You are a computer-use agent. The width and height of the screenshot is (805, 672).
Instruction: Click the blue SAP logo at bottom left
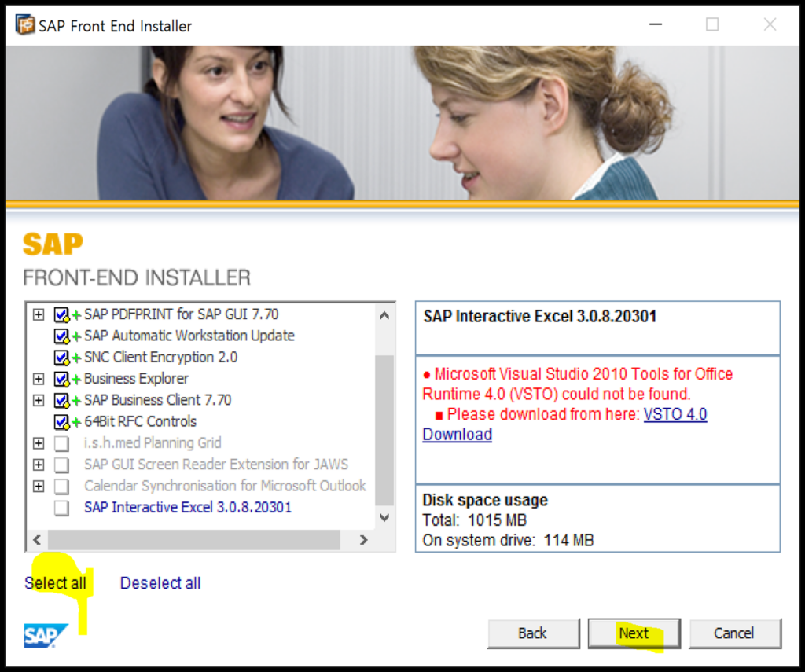46,636
